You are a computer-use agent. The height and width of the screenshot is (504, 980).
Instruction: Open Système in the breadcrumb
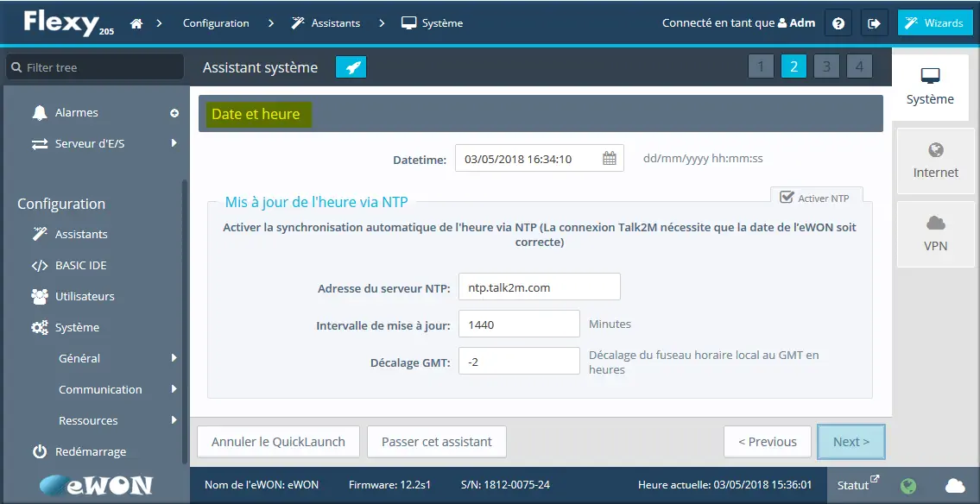(432, 23)
